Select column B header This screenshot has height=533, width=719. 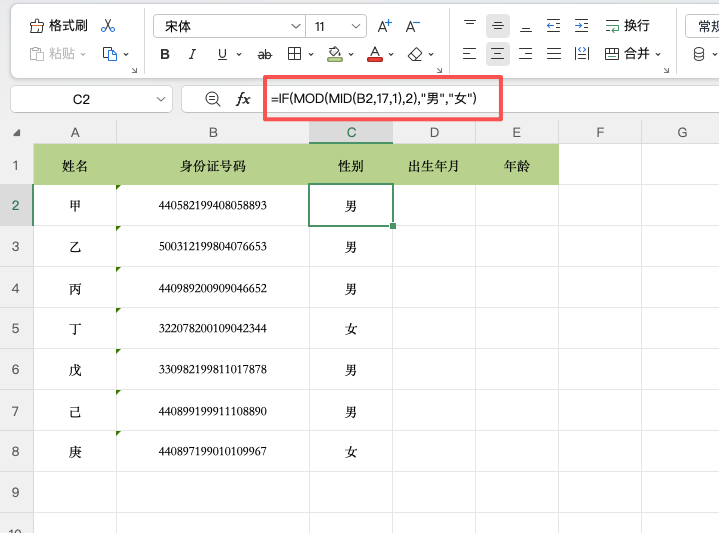pos(213,133)
